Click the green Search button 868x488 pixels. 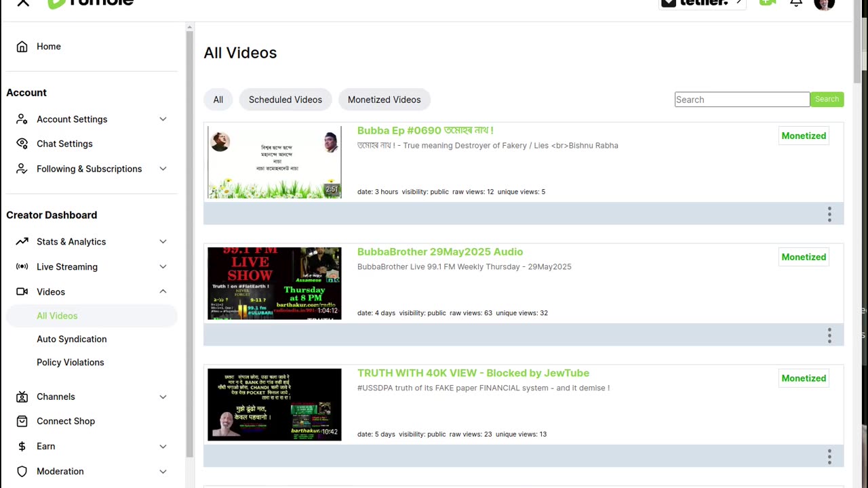pos(827,99)
